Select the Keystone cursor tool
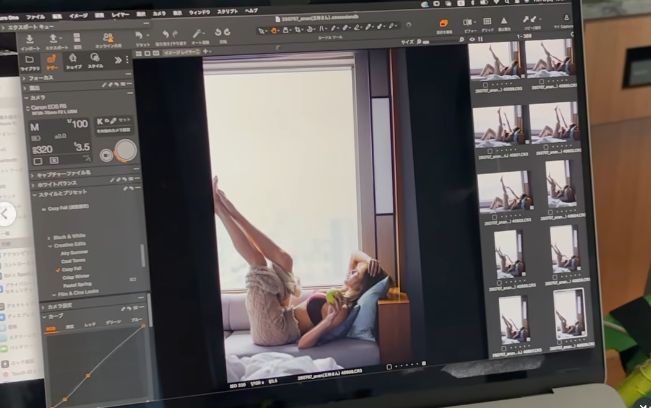The image size is (651, 408). [x=322, y=29]
